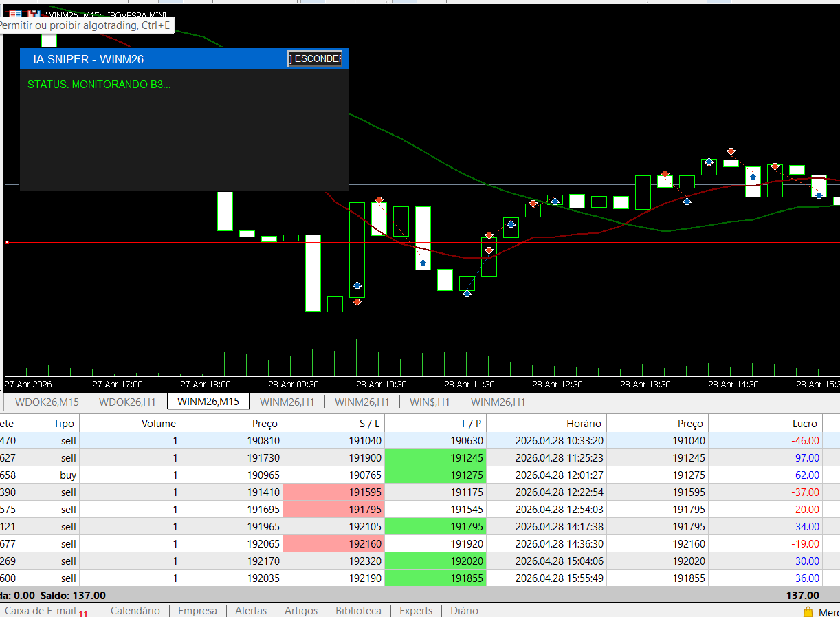Select the time 2026.04.28 15:55:49
Screen dimensions: 840x617
(x=560, y=578)
